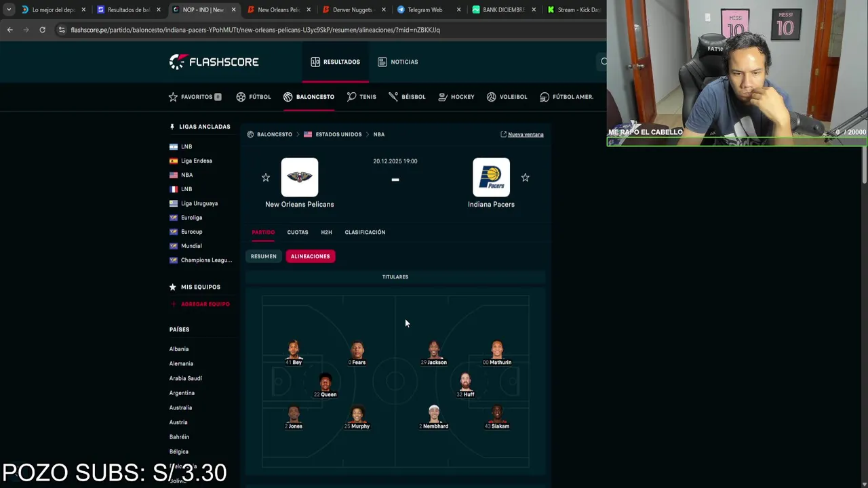868x488 pixels.
Task: Switch to Partido tab
Action: (263, 232)
